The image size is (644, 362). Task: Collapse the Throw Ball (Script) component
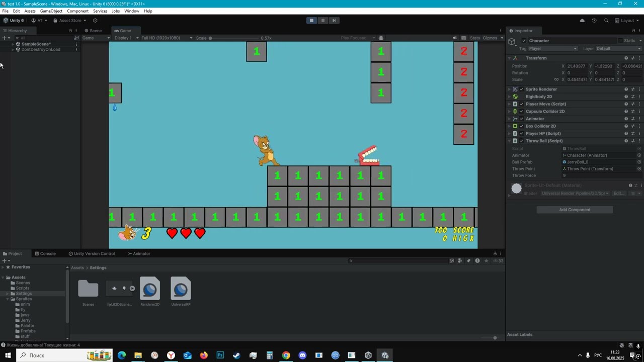coord(509,141)
